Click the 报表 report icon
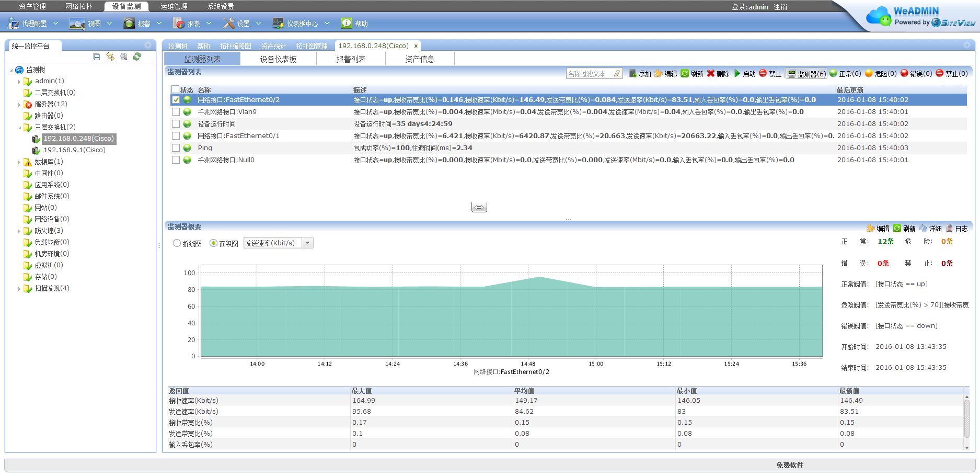The width and height of the screenshot is (980, 476). click(179, 24)
